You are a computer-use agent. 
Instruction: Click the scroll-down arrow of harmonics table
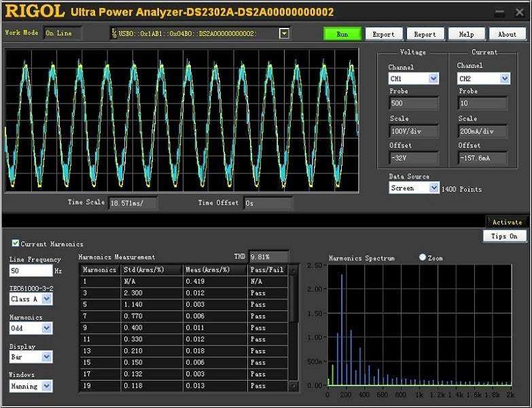[x=294, y=386]
